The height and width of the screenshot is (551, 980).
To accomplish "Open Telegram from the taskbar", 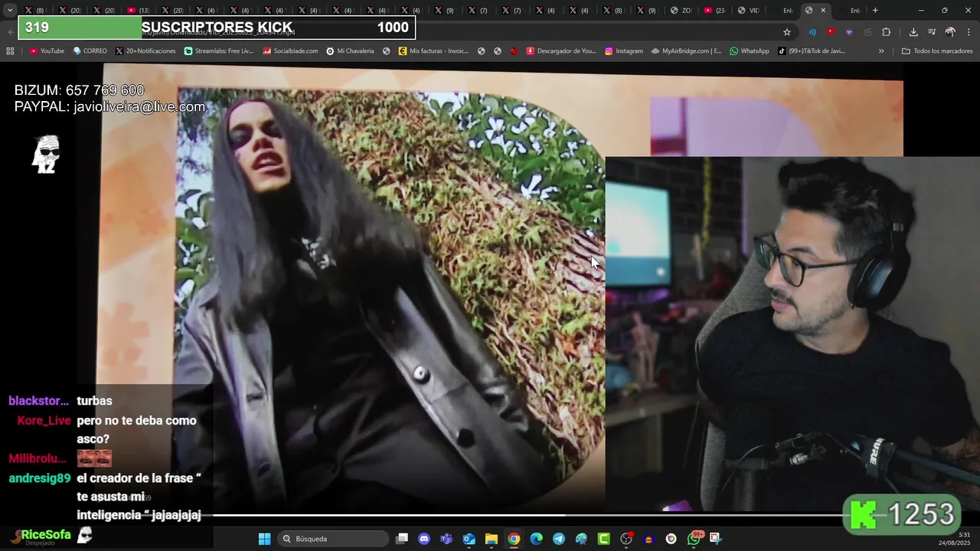I will 559,539.
